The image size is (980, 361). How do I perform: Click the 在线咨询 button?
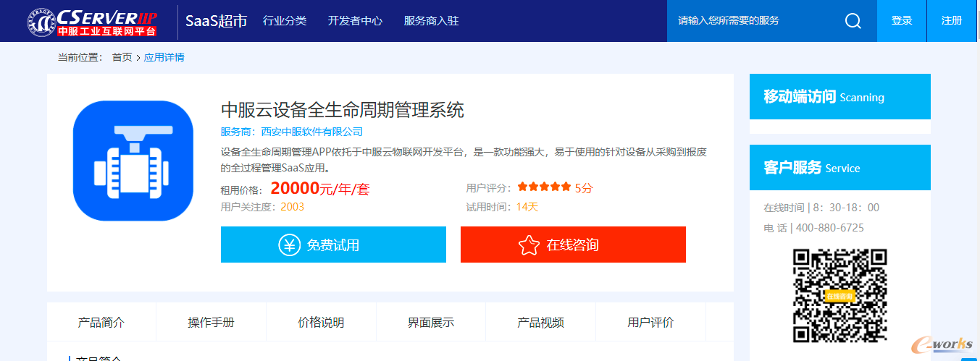point(573,245)
